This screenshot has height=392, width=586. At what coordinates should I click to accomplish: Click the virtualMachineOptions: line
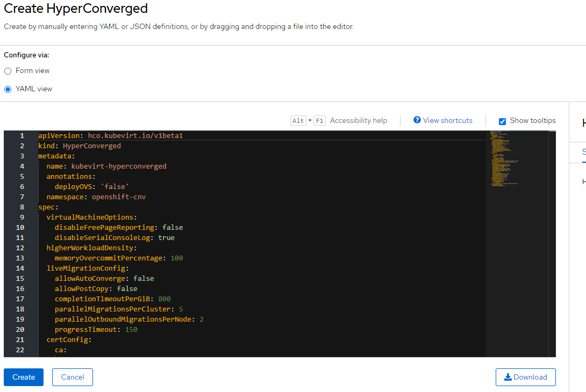click(x=92, y=217)
